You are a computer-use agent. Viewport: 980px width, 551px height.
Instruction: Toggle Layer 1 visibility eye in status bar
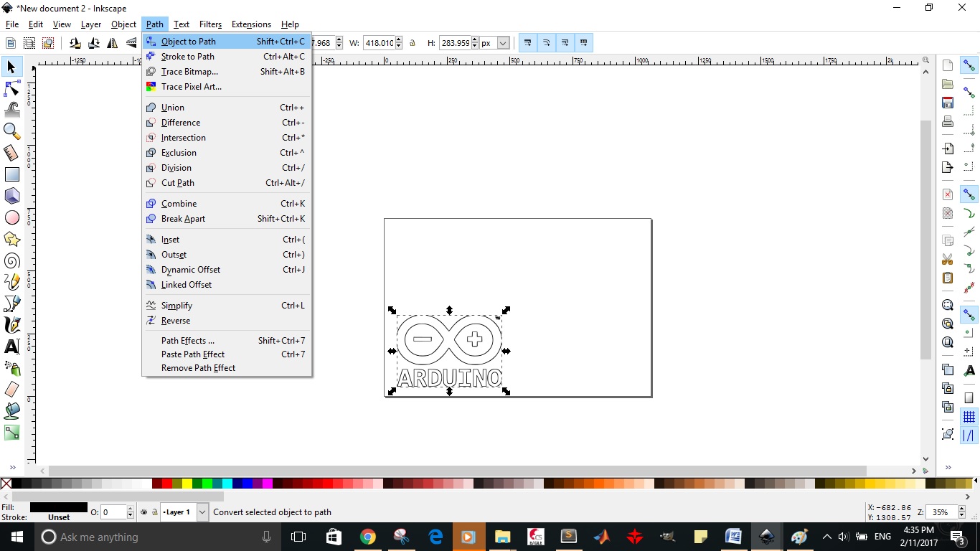coord(144,512)
